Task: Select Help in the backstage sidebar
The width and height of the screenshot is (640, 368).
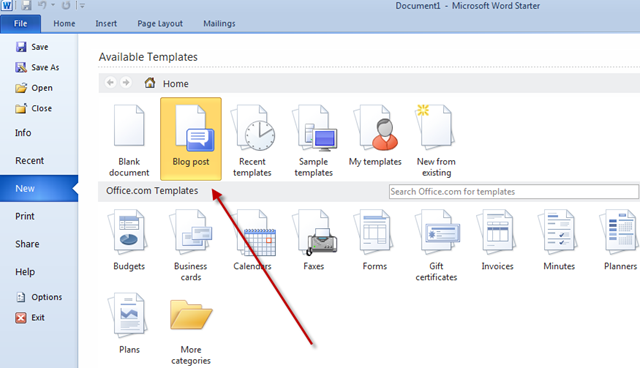Action: pyautogui.click(x=25, y=272)
